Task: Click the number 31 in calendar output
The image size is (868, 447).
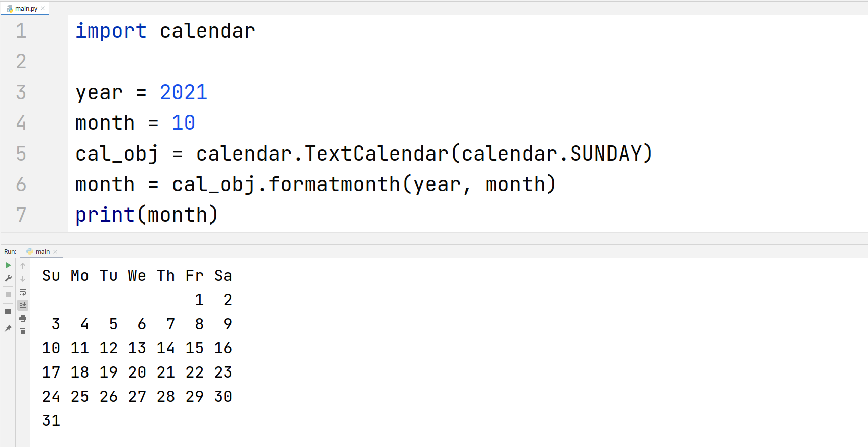Action: pyautogui.click(x=51, y=420)
